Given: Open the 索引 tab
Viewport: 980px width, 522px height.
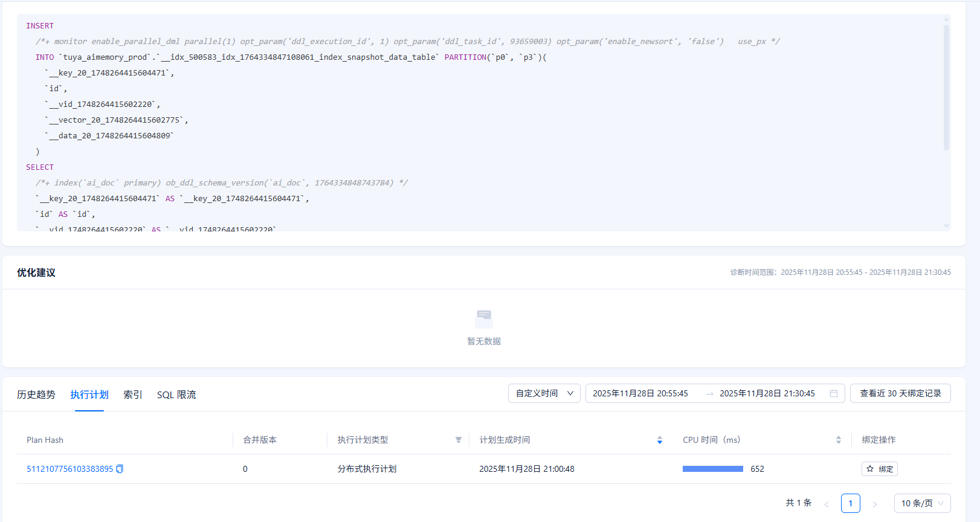Looking at the screenshot, I should (x=132, y=395).
